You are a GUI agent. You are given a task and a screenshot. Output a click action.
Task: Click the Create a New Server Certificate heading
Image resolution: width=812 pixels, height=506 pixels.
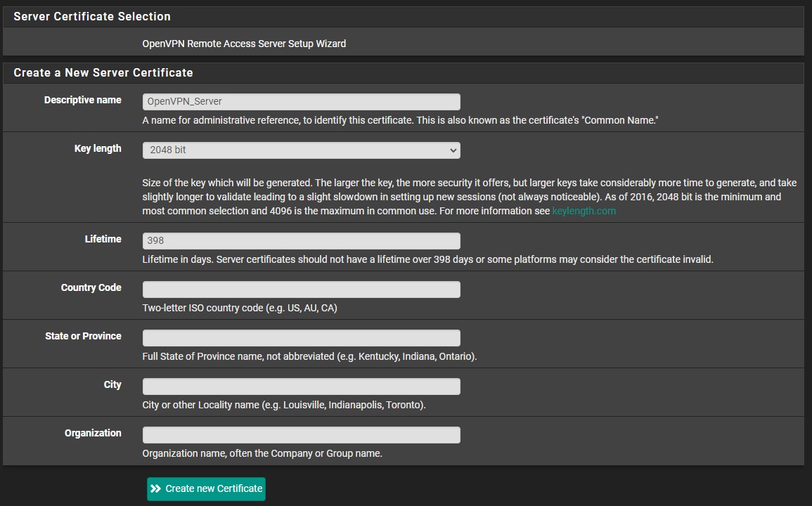(x=103, y=73)
